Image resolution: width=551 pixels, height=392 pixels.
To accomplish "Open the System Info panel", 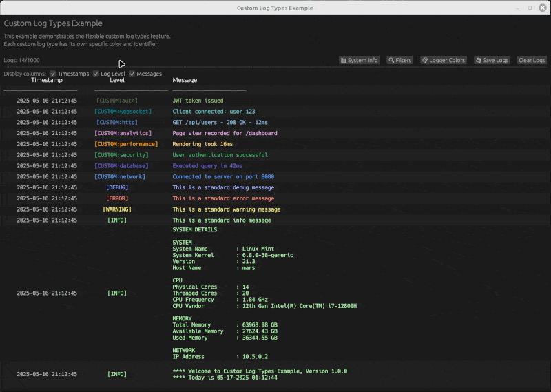I will click(359, 61).
